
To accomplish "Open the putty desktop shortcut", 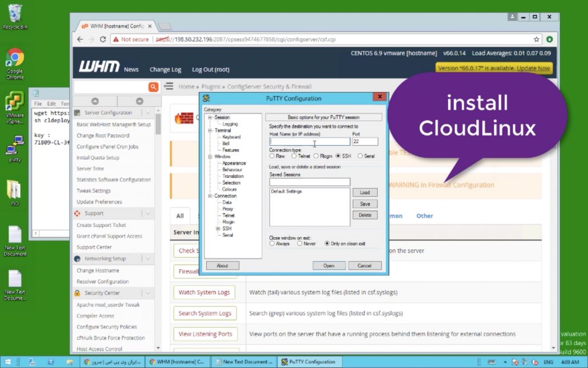I will (15, 151).
